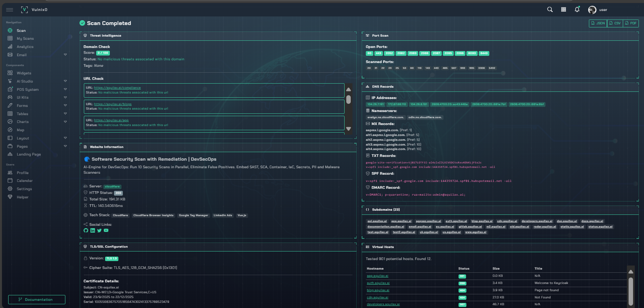
Task: Open notifications bell icon
Action: (x=577, y=10)
